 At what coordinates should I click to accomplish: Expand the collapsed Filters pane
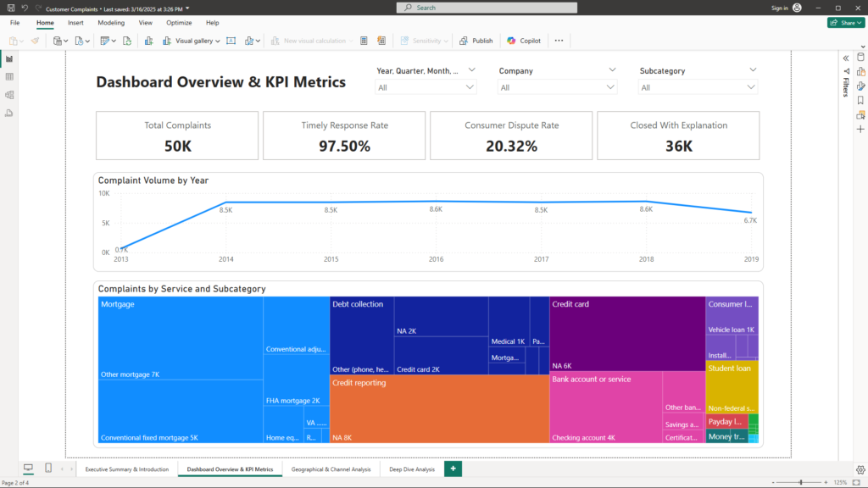click(x=845, y=58)
